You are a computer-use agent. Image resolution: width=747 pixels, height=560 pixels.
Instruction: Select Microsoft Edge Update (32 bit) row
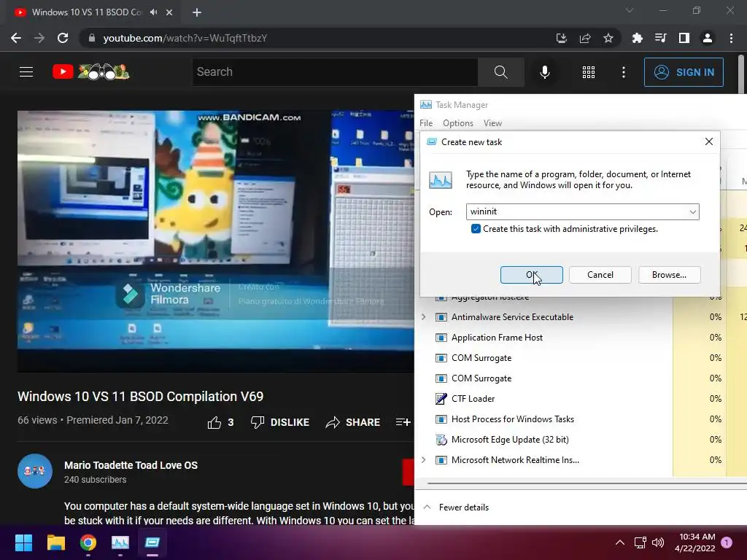click(510, 440)
